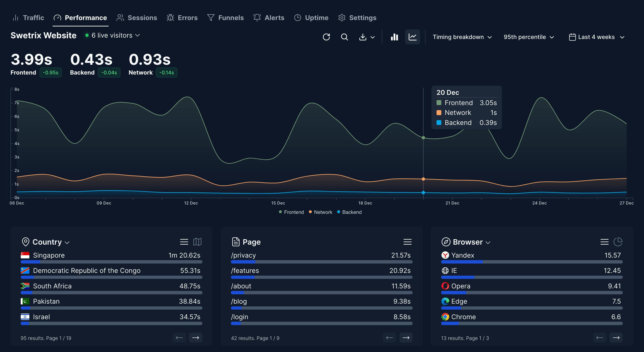Expand the Timing breakdown dropdown

click(462, 37)
